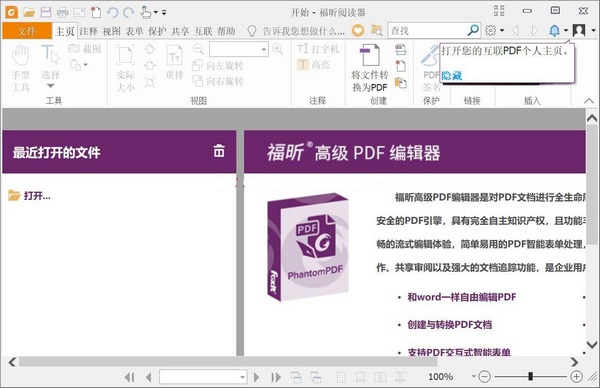This screenshot has height=388, width=600.
Task: Click the Undo arrow icon
Action: coord(112,13)
